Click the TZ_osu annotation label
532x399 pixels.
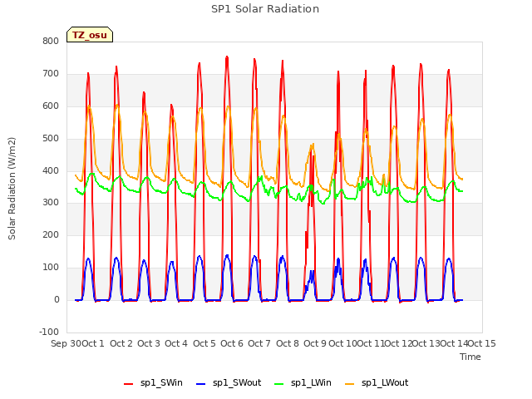(x=90, y=35)
